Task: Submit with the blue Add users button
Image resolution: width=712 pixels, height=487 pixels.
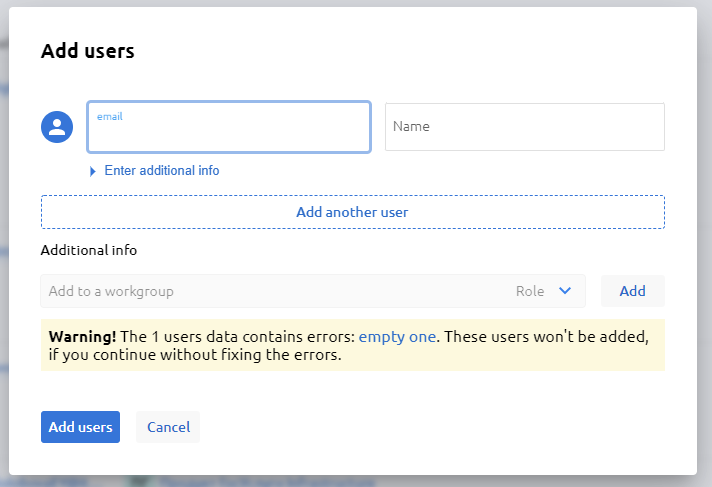Action: click(x=80, y=427)
